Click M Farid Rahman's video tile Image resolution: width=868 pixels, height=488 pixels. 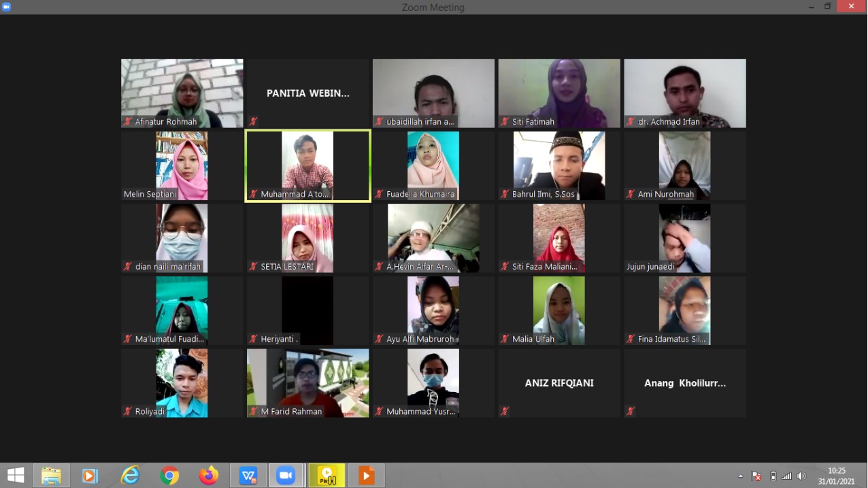tap(307, 383)
